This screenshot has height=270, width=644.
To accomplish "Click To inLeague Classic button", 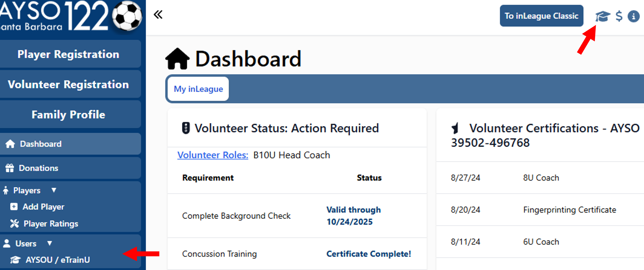I will coord(541,16).
